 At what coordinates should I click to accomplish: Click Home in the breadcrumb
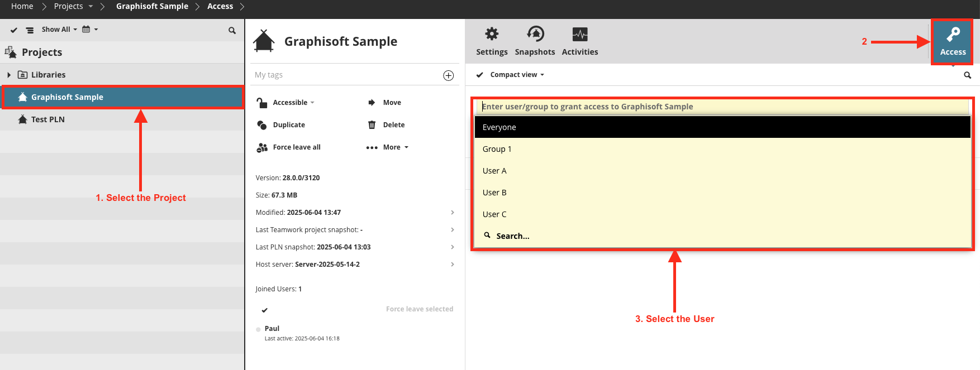(22, 6)
